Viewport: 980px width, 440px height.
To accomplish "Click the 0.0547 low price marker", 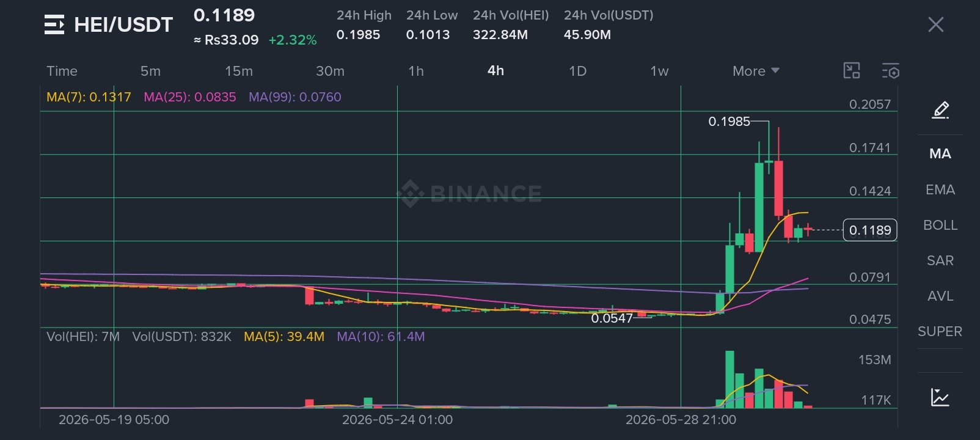I will click(612, 318).
